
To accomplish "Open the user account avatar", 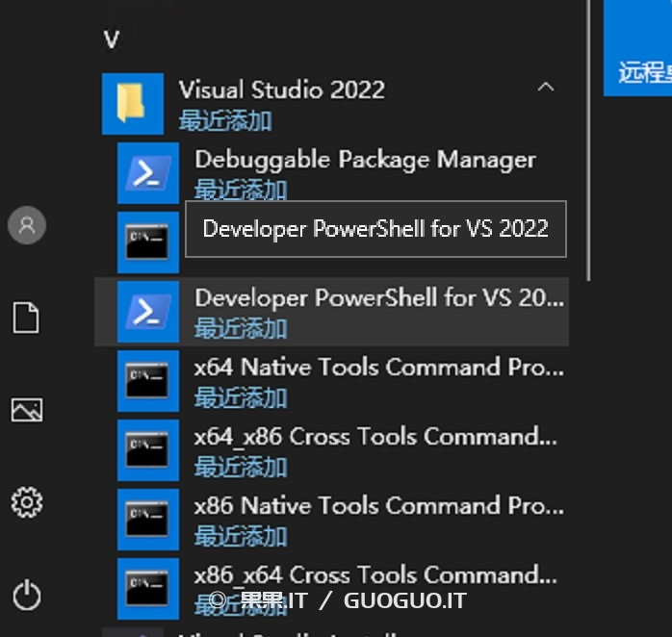I will pyautogui.click(x=27, y=225).
